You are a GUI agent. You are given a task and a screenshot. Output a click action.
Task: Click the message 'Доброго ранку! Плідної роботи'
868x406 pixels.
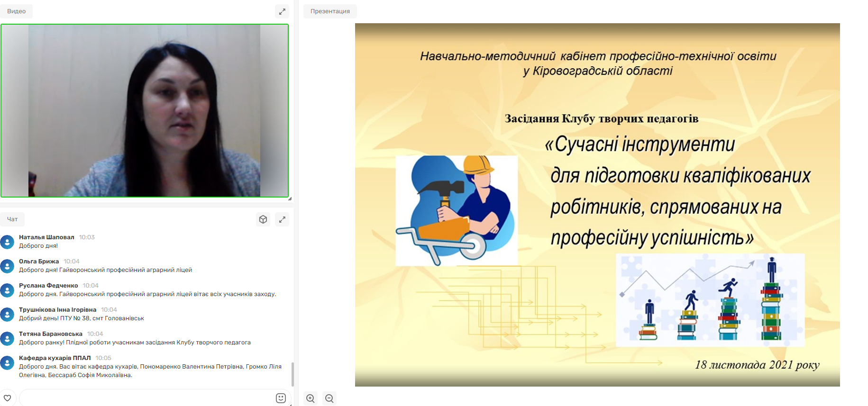click(135, 343)
